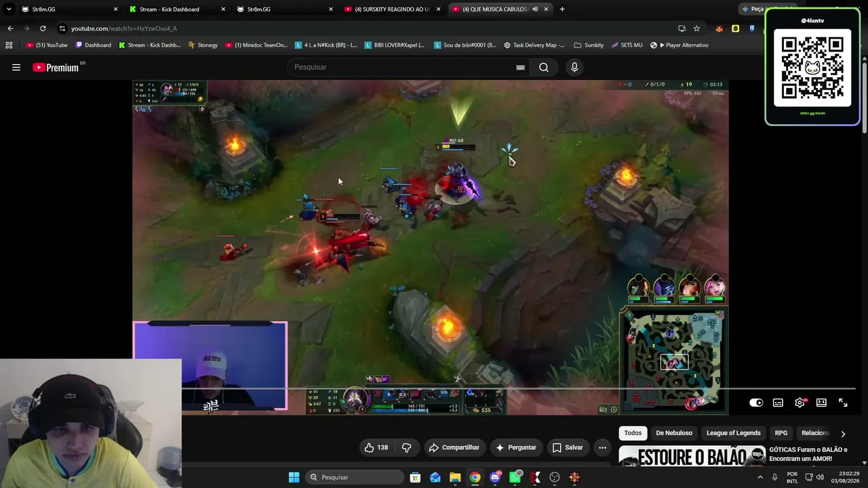Click the YouTube search magnifier button
The height and width of the screenshot is (488, 868).
pyautogui.click(x=544, y=67)
